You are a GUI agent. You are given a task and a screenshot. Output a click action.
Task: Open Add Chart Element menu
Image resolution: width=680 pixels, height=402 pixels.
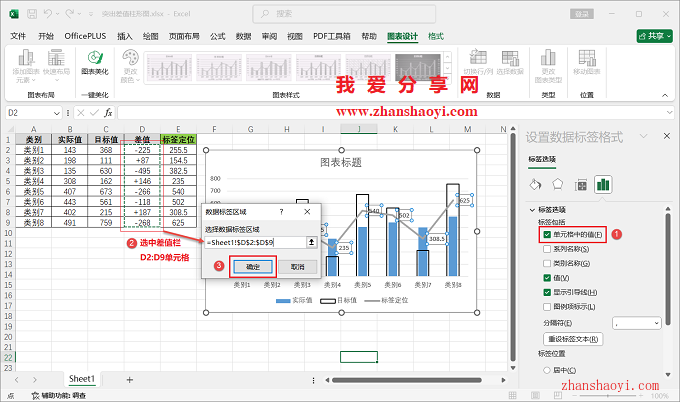tap(26, 66)
